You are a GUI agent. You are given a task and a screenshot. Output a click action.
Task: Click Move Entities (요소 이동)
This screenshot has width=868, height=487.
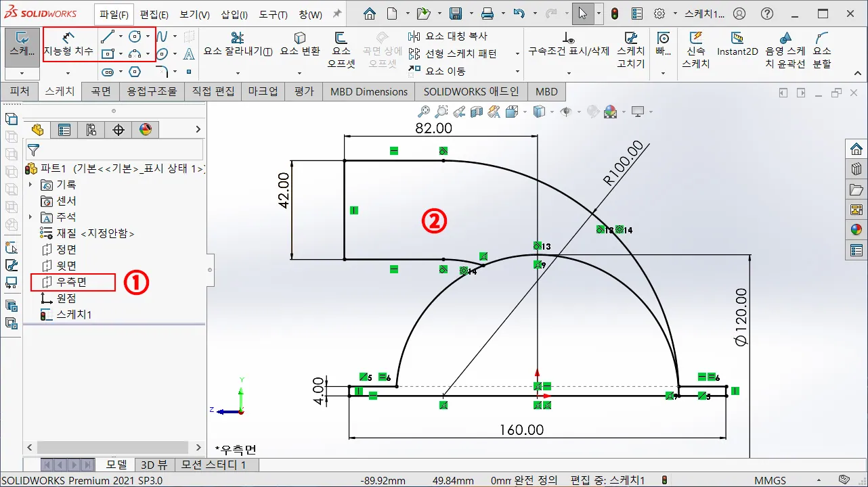(x=437, y=71)
